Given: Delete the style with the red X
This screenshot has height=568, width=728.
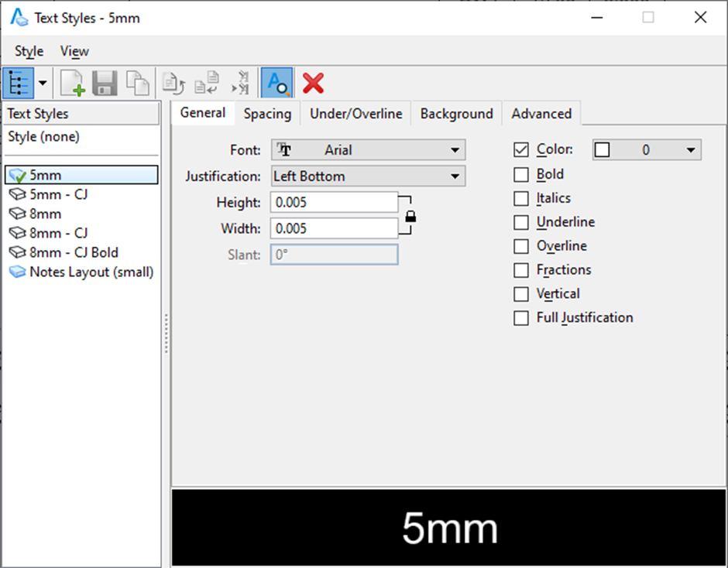Looking at the screenshot, I should 313,84.
